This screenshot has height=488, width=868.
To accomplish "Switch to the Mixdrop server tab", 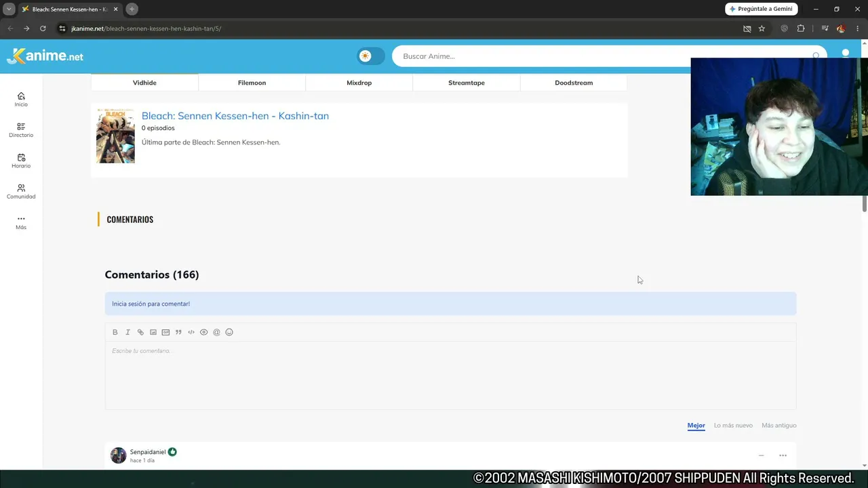I will coord(359,83).
